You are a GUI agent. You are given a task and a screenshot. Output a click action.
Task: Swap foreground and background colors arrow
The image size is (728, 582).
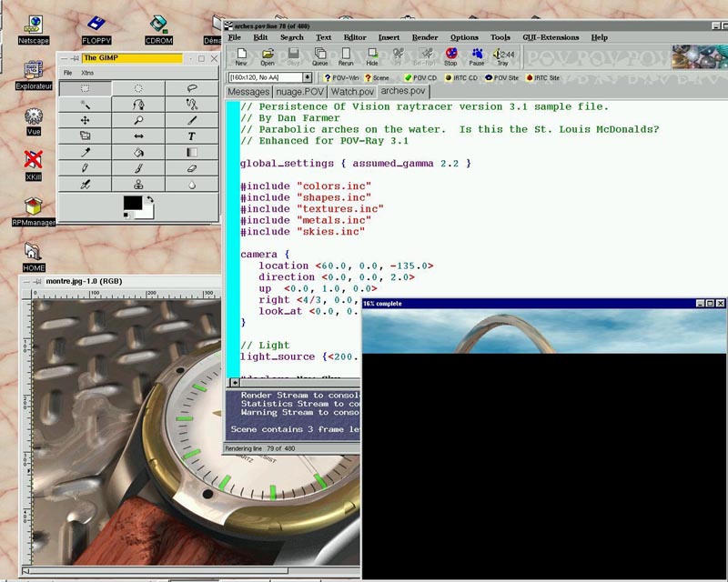point(150,199)
